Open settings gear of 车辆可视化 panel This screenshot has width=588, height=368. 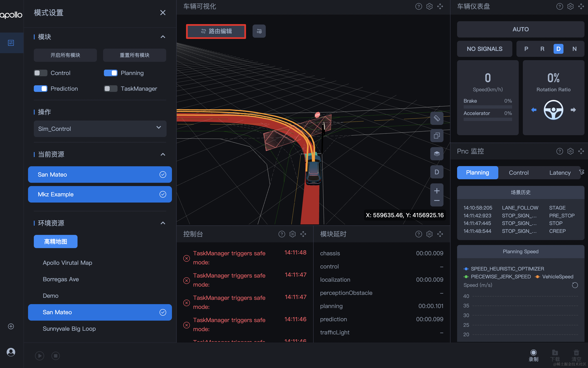tap(429, 7)
